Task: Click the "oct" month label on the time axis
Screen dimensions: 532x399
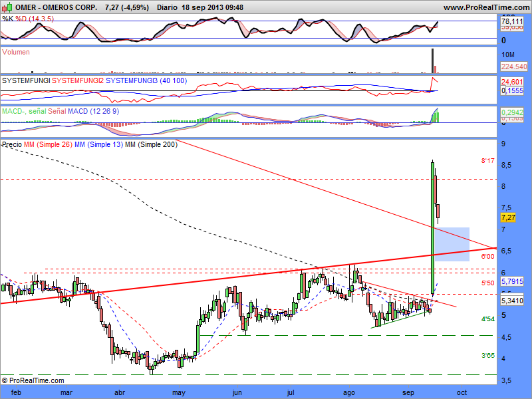Action: tap(462, 392)
